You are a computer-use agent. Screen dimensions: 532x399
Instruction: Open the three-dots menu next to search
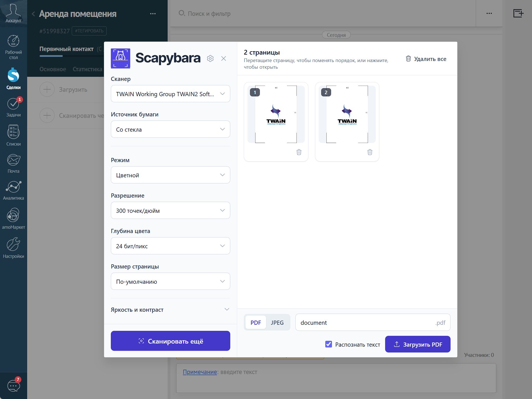489,13
